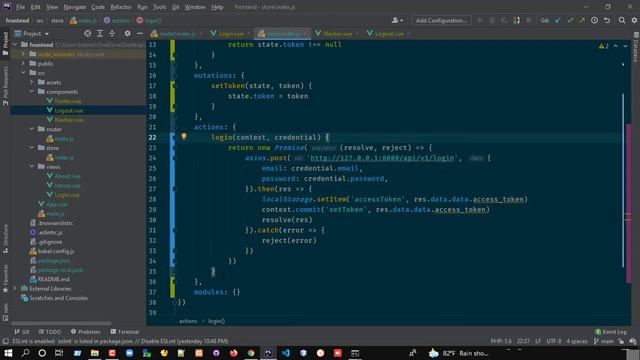This screenshot has width=640, height=360.
Task: Collapse the components folder
Action: tap(32, 91)
